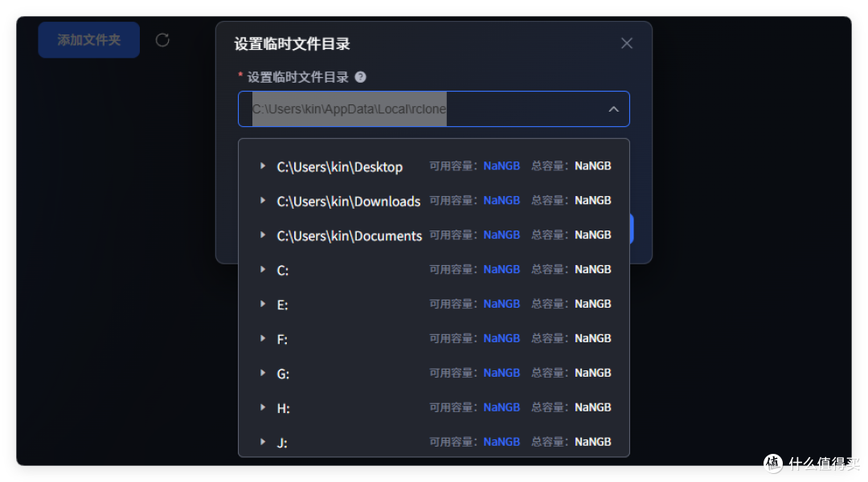Expand the F: drive arrow
The image size is (868, 482).
262,338
